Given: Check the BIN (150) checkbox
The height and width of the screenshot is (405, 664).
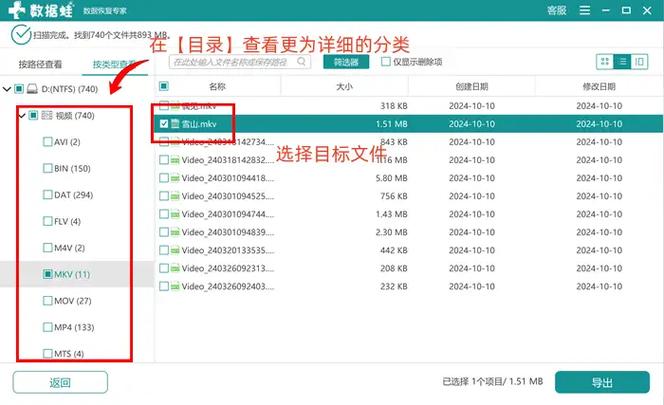Looking at the screenshot, I should 48,168.
